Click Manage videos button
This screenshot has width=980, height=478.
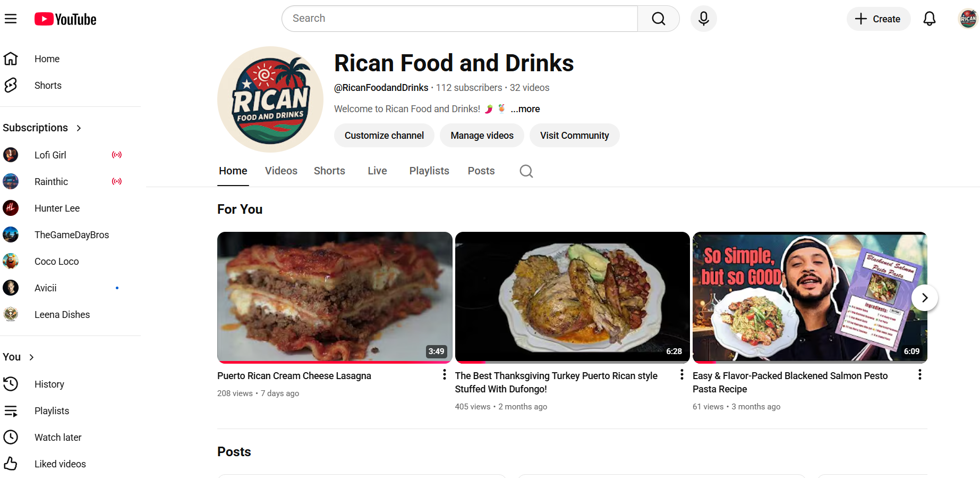point(482,136)
